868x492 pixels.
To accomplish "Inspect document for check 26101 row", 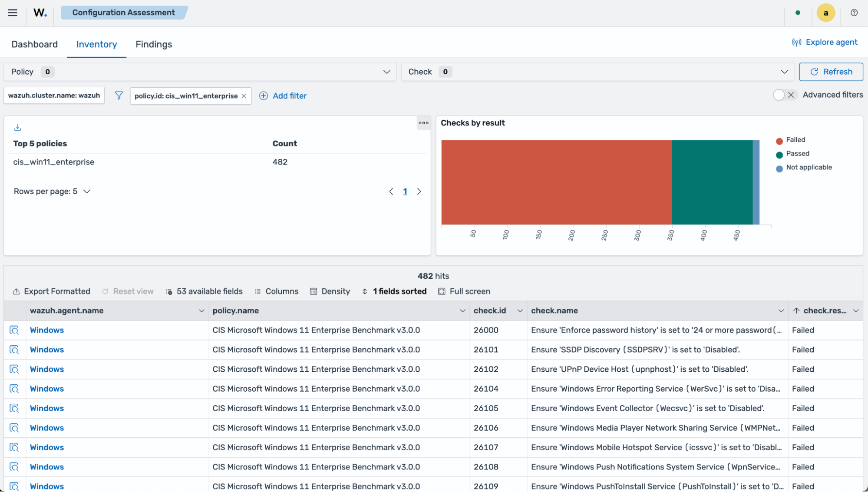I will [14, 350].
